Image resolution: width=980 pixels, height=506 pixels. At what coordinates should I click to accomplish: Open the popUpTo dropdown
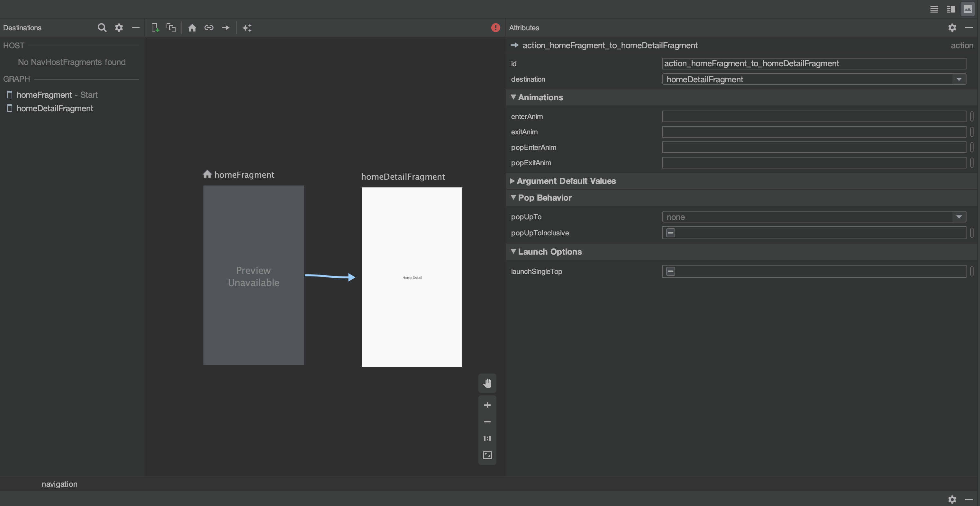959,217
